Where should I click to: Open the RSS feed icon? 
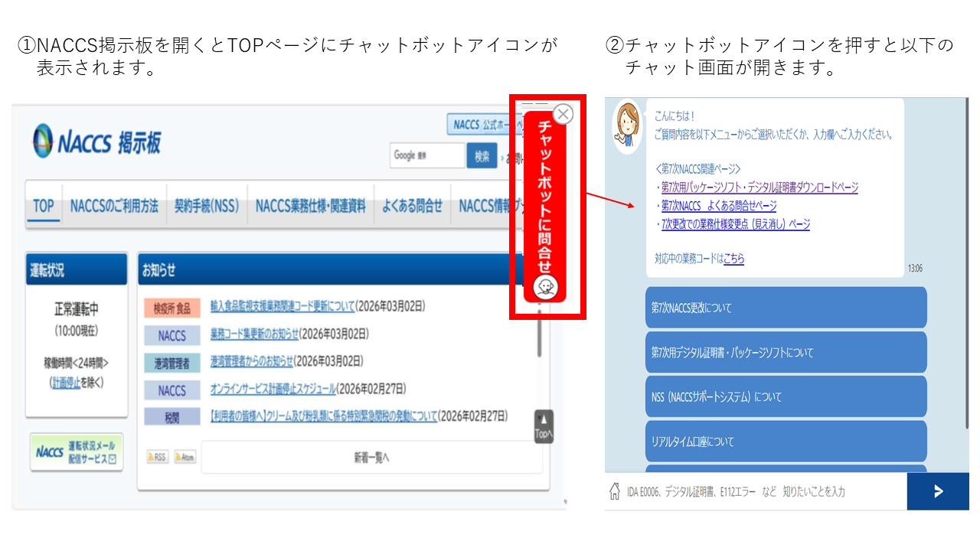point(157,457)
